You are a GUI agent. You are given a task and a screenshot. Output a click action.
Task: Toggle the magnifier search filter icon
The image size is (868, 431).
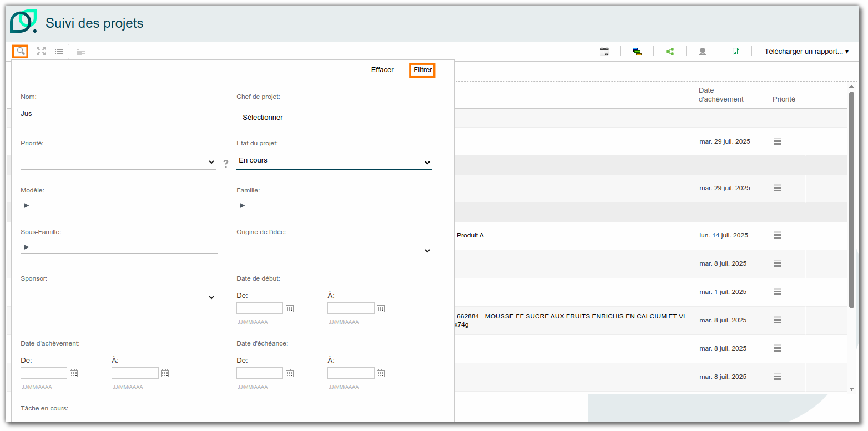click(21, 52)
